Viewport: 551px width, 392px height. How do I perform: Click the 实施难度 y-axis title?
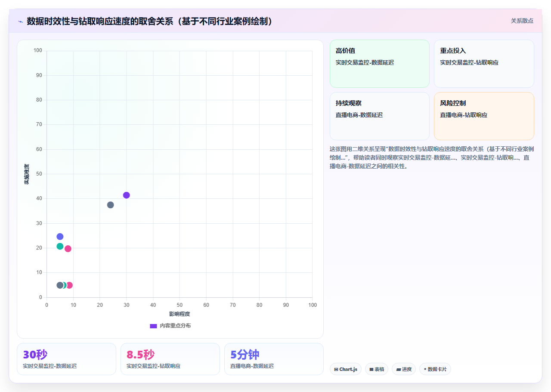click(x=27, y=174)
